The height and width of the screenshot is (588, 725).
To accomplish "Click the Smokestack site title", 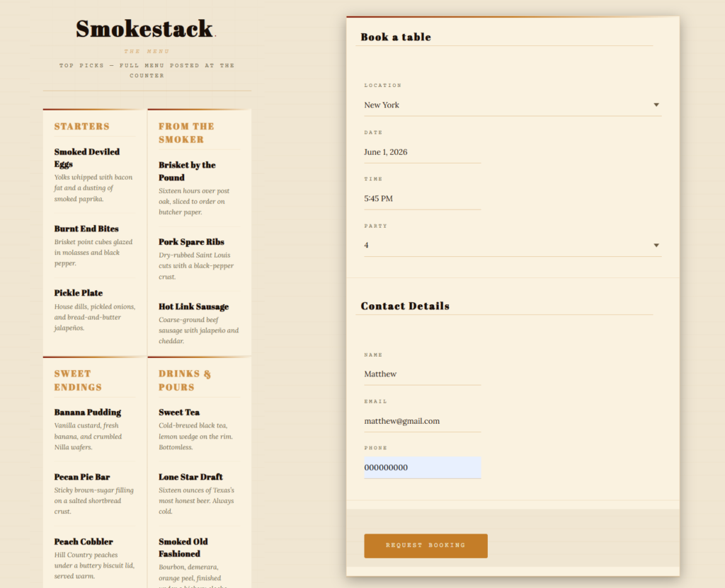I will click(x=146, y=29).
